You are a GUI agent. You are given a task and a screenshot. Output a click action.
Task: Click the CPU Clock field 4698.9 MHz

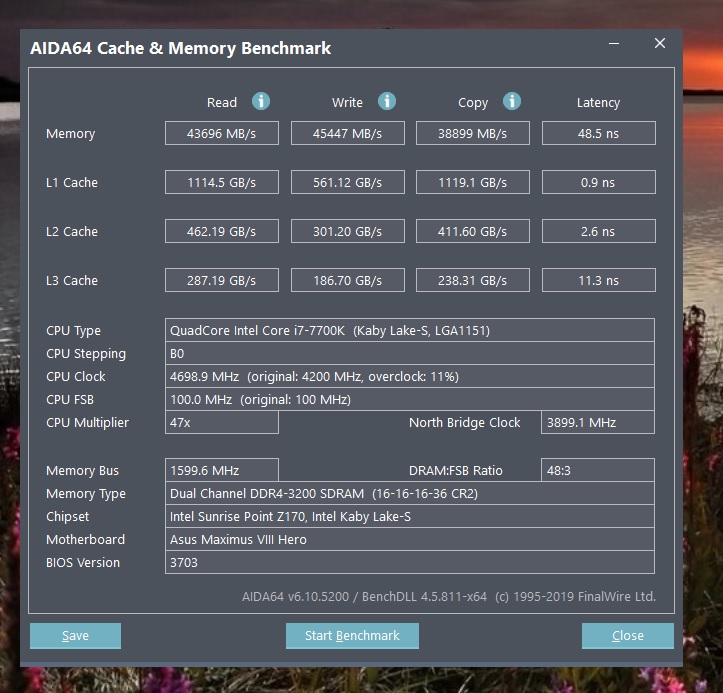pyautogui.click(x=409, y=376)
